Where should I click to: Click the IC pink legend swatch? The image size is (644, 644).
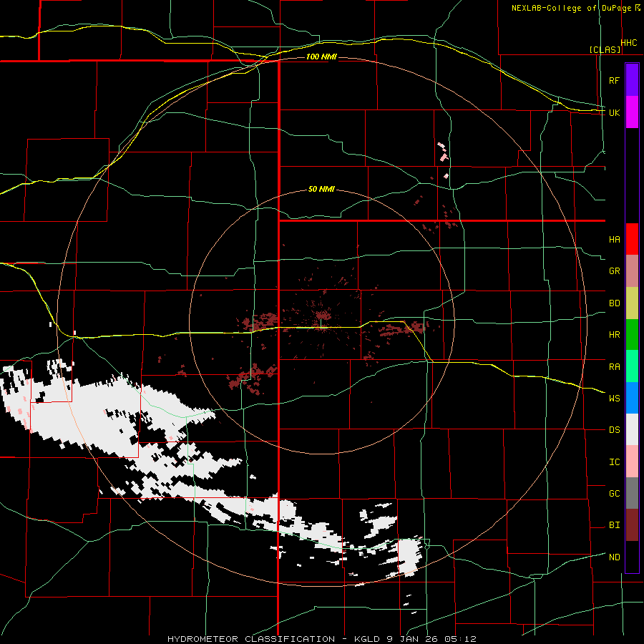[x=632, y=462]
